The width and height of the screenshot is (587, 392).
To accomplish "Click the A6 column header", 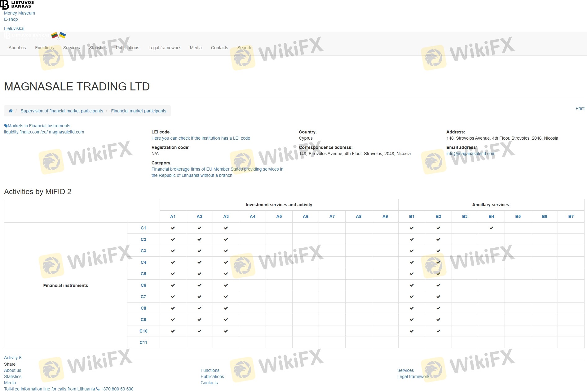I will click(306, 216).
